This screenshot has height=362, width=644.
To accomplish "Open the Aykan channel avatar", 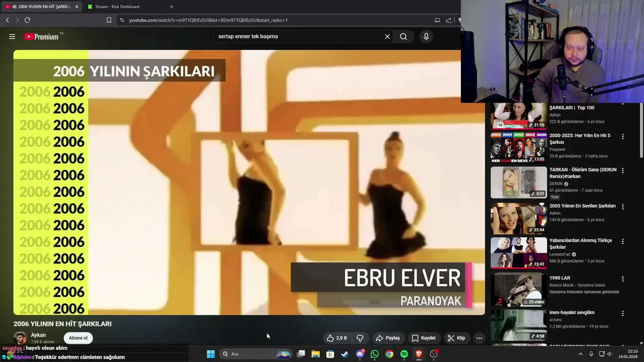I will click(x=20, y=338).
